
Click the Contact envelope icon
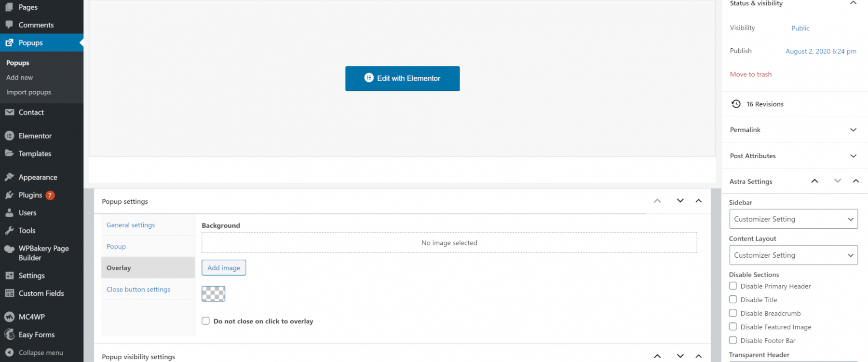pos(9,112)
